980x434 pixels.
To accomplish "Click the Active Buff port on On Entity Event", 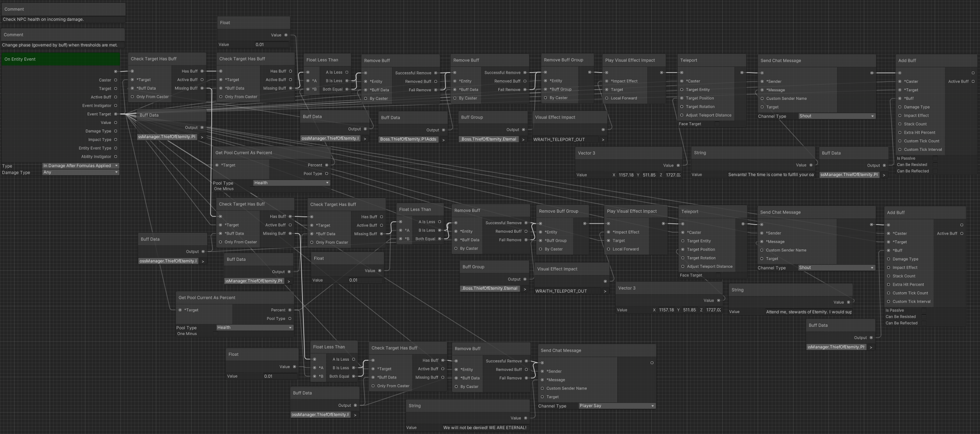I will pyautogui.click(x=116, y=97).
